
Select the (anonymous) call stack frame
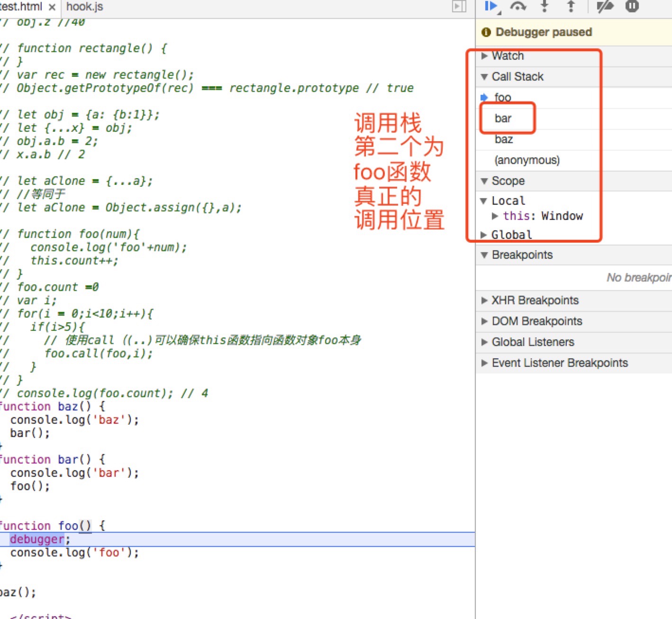pyautogui.click(x=573, y=160)
